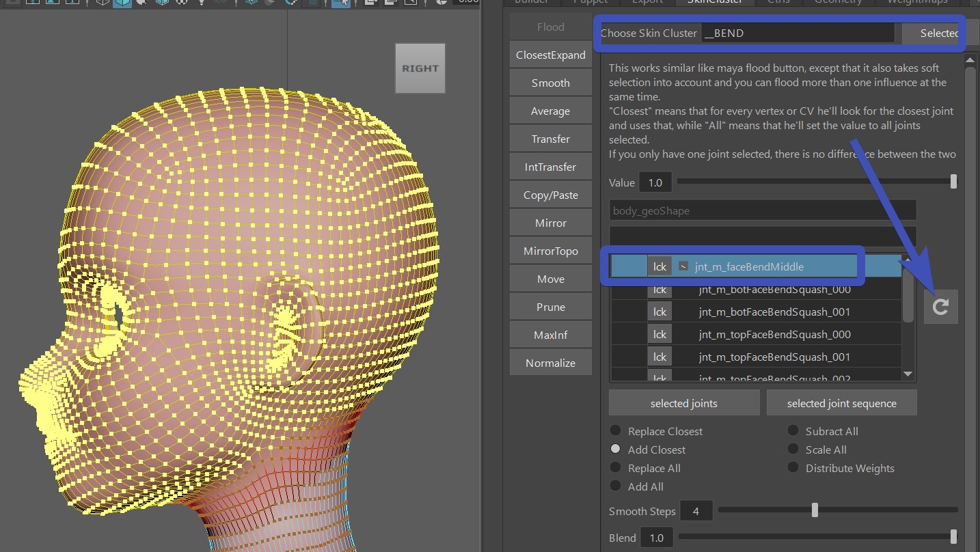Select the Add Closest radio option
This screenshot has width=980, height=552.
(616, 449)
